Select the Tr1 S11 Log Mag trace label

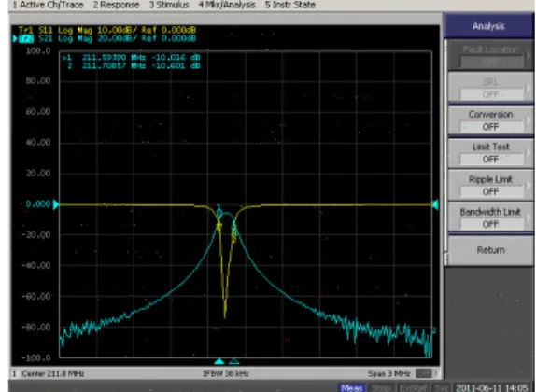click(x=107, y=30)
